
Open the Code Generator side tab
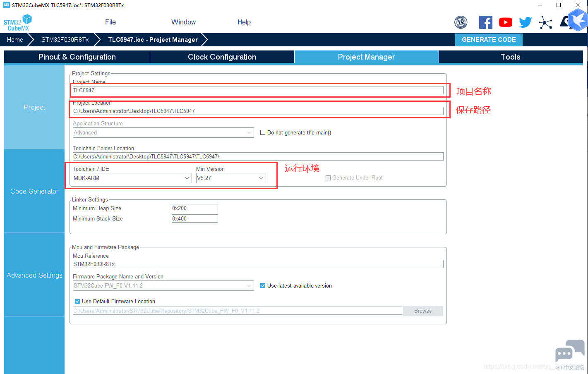pos(34,191)
